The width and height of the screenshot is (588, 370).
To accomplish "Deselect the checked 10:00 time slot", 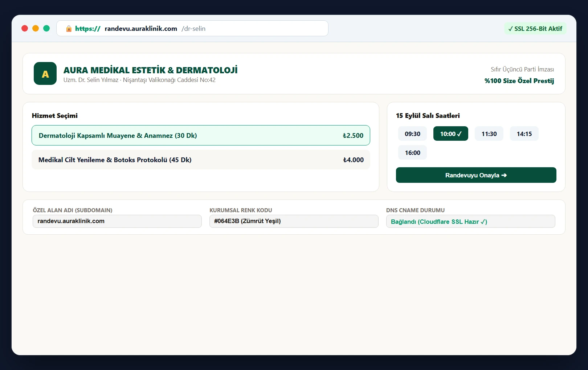I will tap(451, 134).
